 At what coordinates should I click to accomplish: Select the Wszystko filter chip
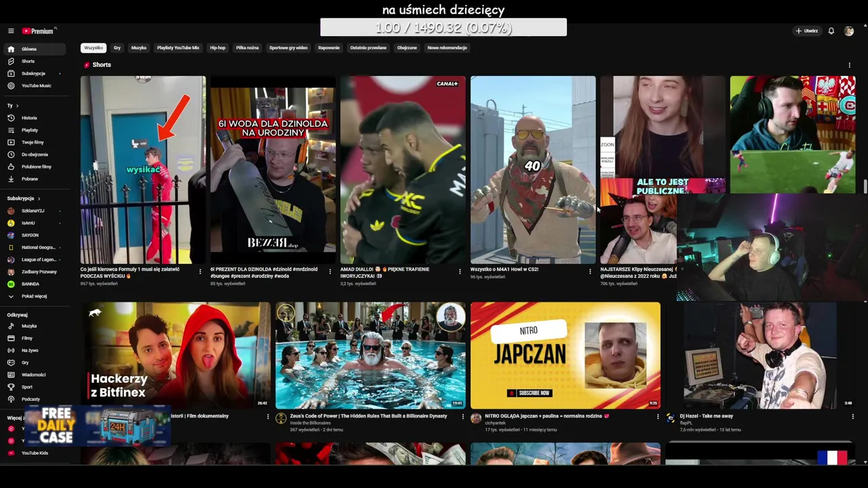[x=94, y=48]
